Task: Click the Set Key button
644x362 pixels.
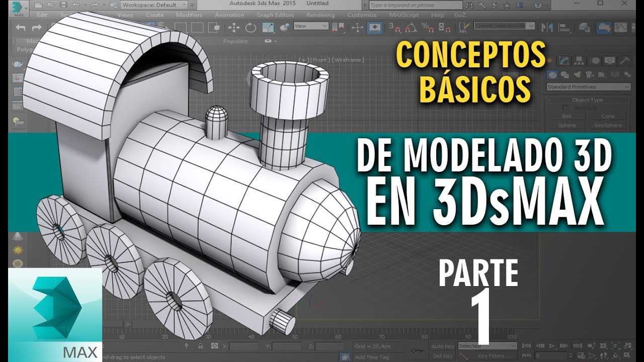Action: tap(443, 356)
